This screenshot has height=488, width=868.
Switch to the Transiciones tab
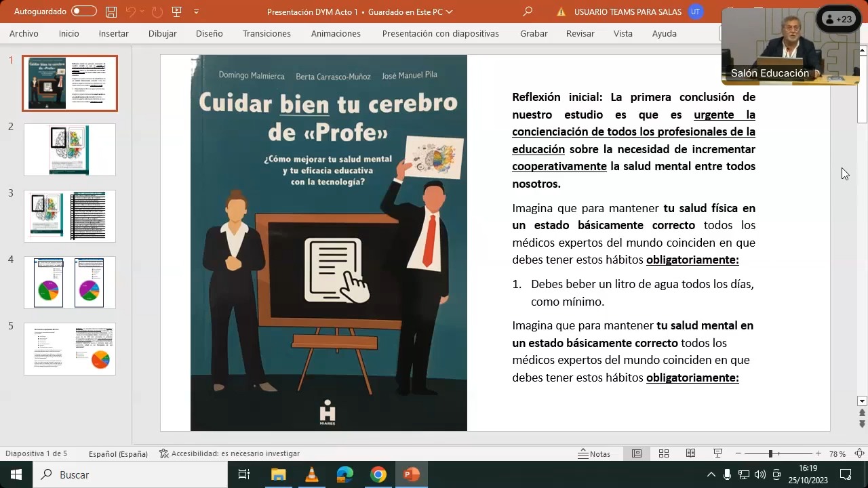[x=267, y=33]
